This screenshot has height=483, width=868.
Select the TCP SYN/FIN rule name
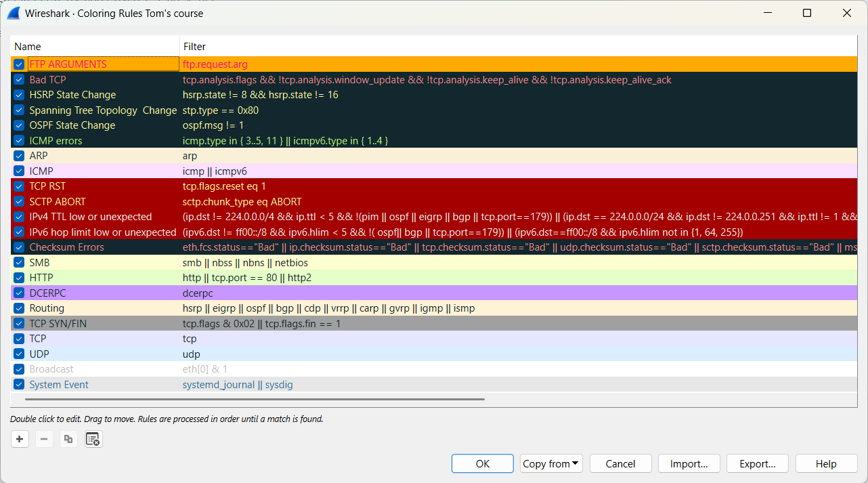58,324
